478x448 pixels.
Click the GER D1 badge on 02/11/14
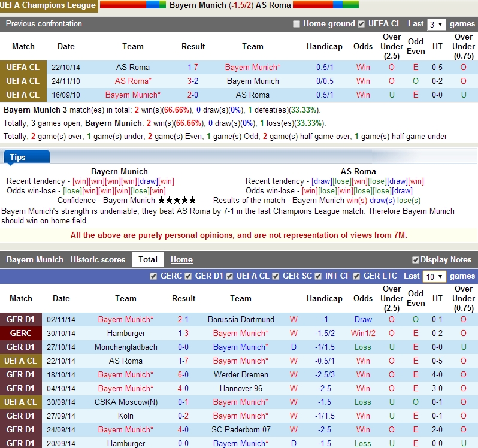tap(21, 319)
